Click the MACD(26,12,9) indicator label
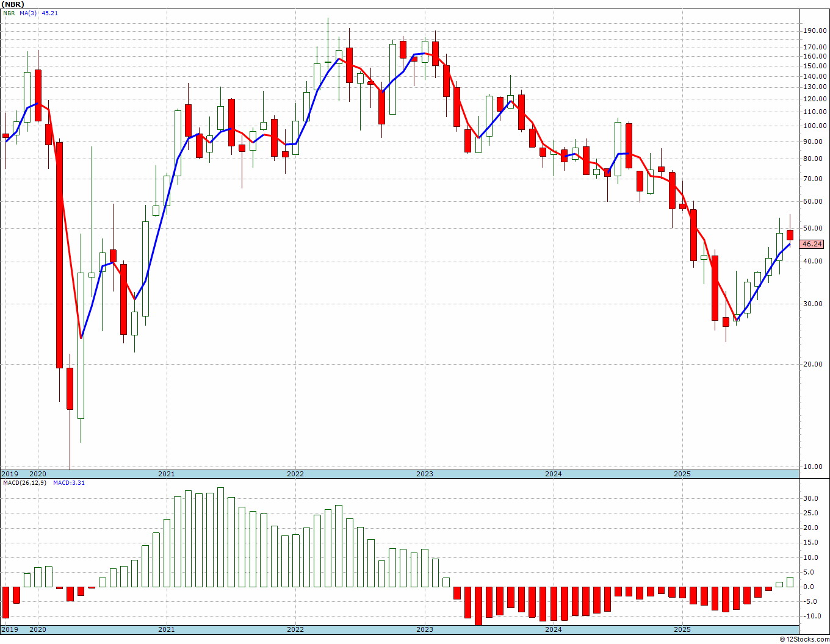Screen dimensions: 830x644 pos(24,482)
